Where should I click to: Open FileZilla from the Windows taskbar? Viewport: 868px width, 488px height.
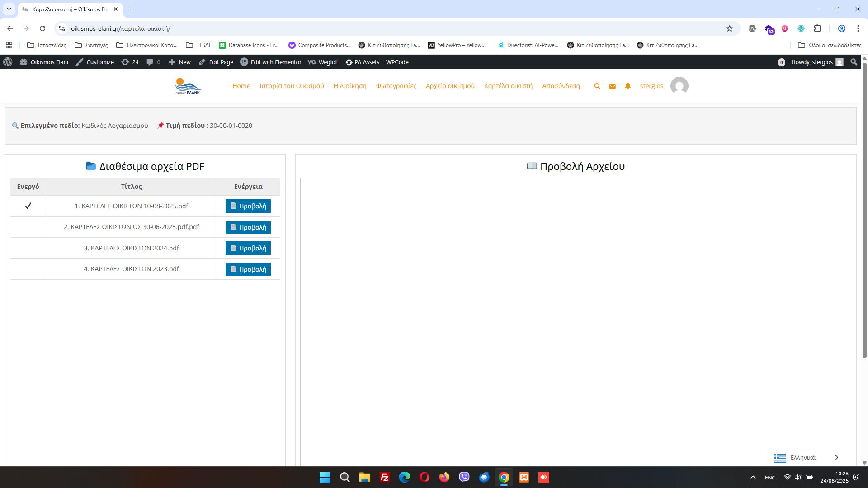[x=385, y=477]
